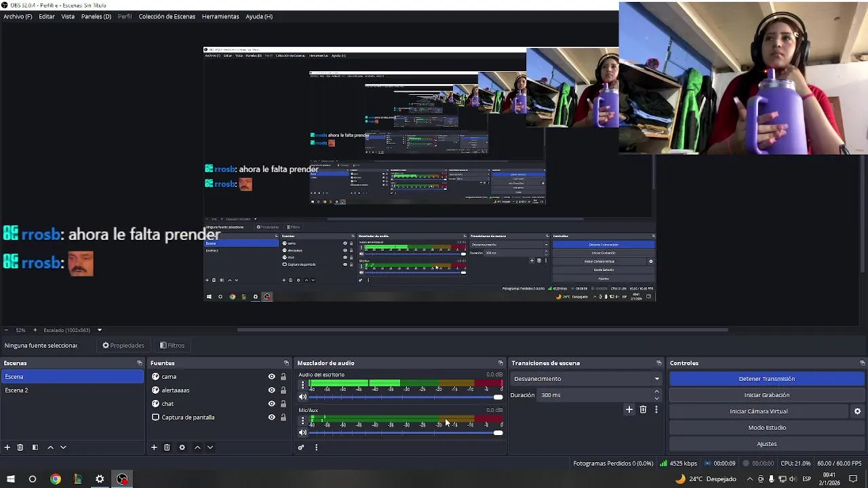Add a new source in the Fuentes panel
The width and height of the screenshot is (868, 488).
click(154, 447)
